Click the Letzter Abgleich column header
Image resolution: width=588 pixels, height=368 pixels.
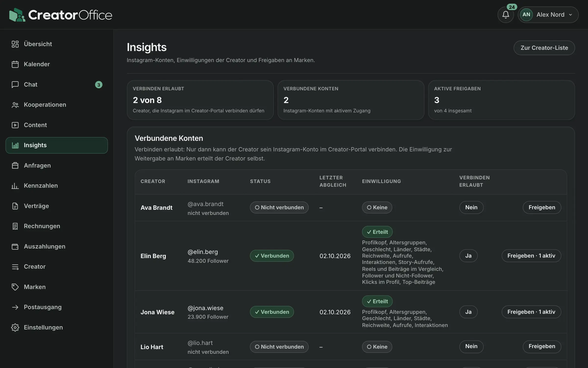333,181
